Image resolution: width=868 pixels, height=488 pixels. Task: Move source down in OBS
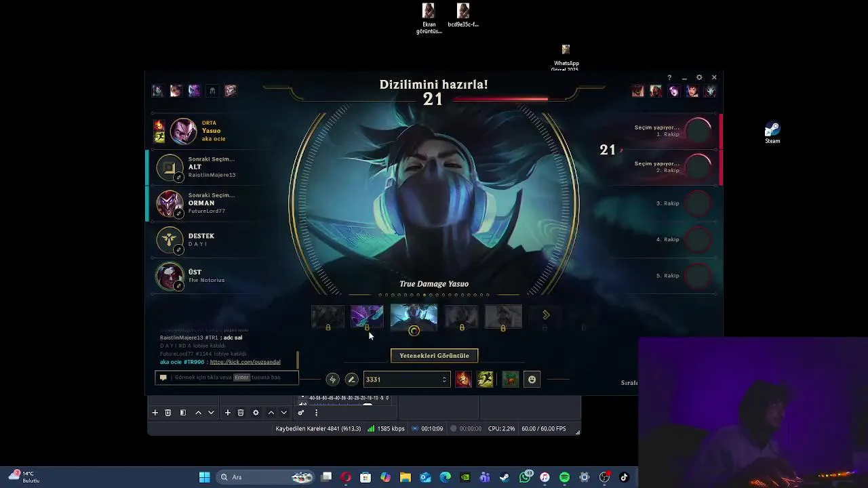pos(283,412)
